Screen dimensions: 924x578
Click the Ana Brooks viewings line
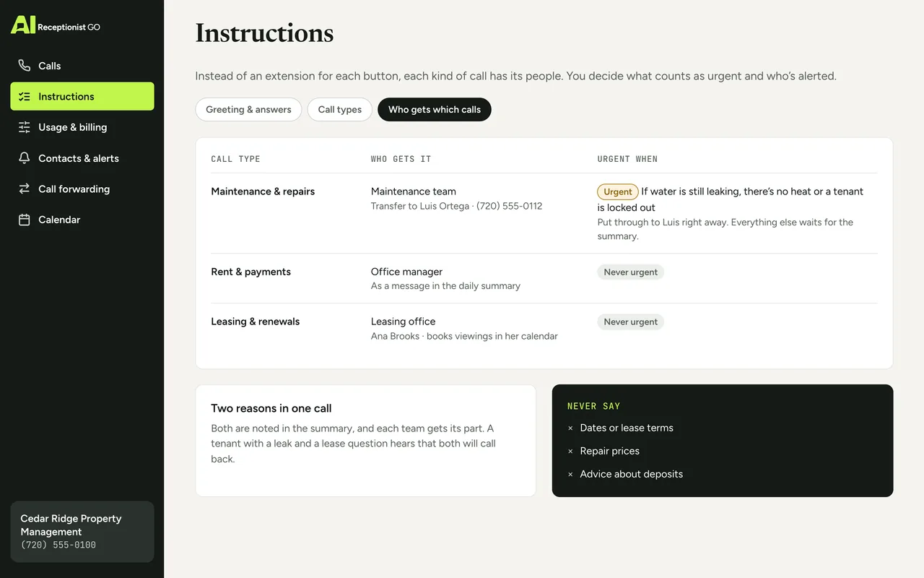464,336
